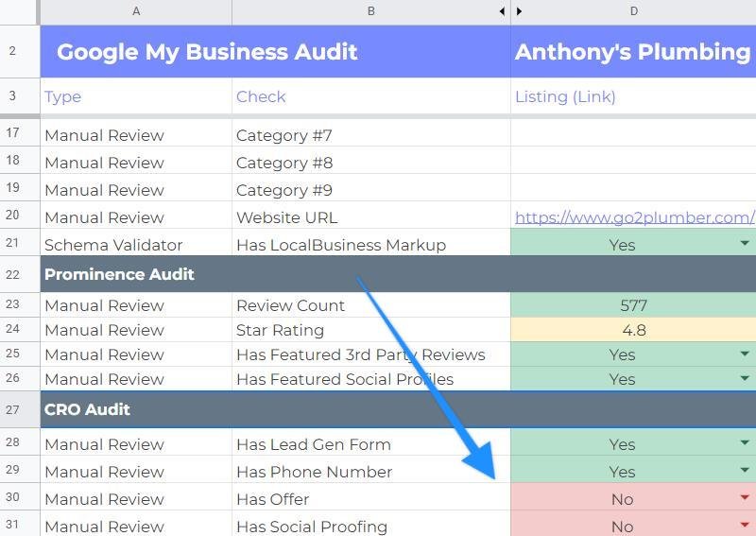The width and height of the screenshot is (756, 536).
Task: Click the Check column label
Action: 261,96
